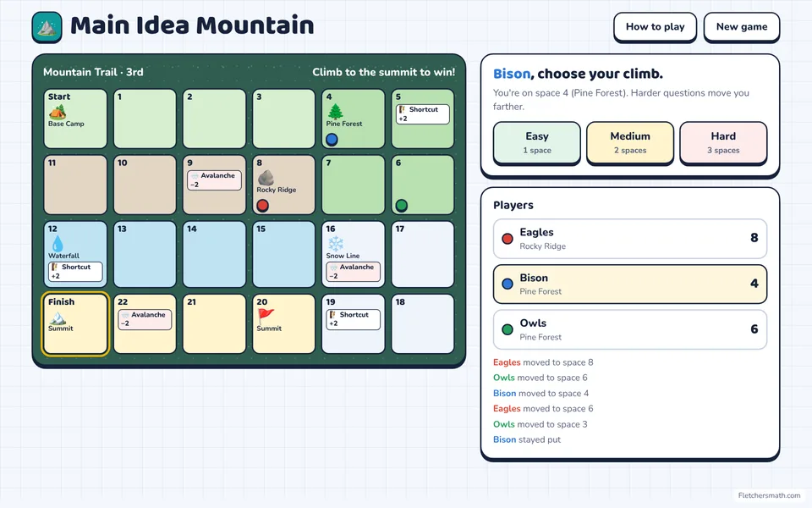Select the Owls player card
The width and height of the screenshot is (812, 508).
(x=629, y=329)
